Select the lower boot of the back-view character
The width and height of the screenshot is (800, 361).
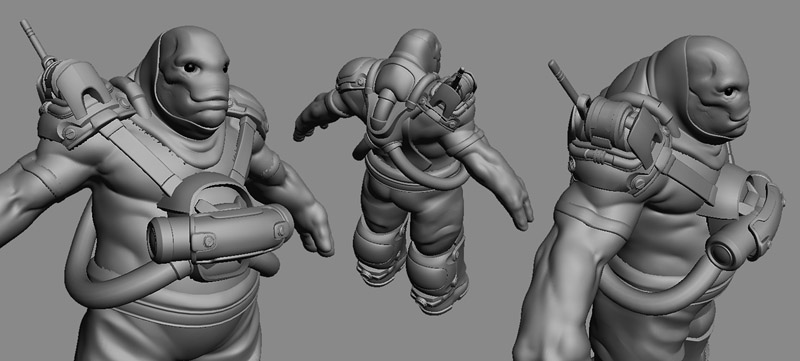pyautogui.click(x=440, y=295)
